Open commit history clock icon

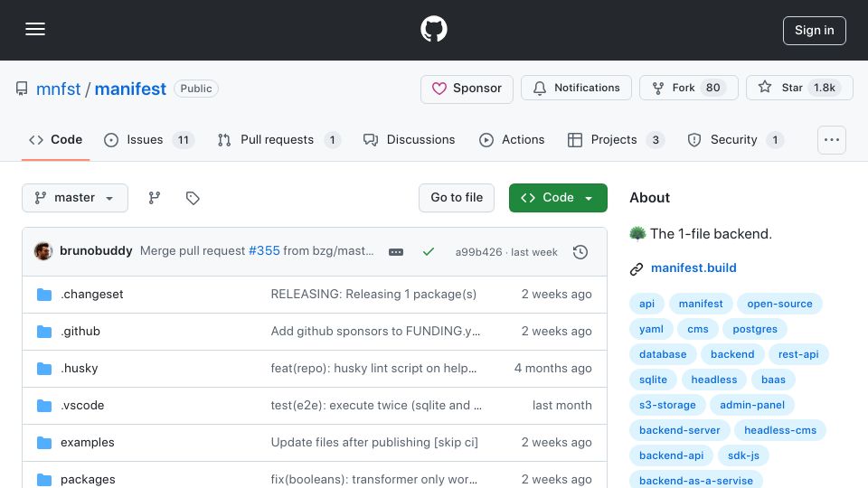[580, 252]
